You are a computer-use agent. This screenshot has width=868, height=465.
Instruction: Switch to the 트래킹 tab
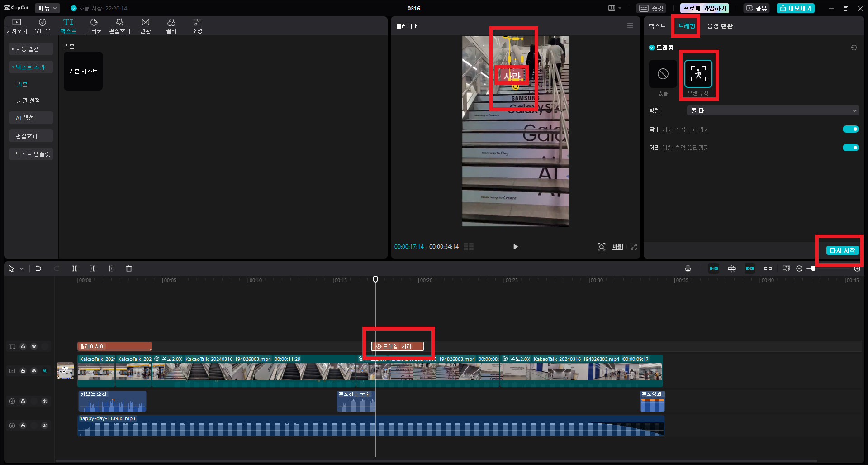click(687, 26)
